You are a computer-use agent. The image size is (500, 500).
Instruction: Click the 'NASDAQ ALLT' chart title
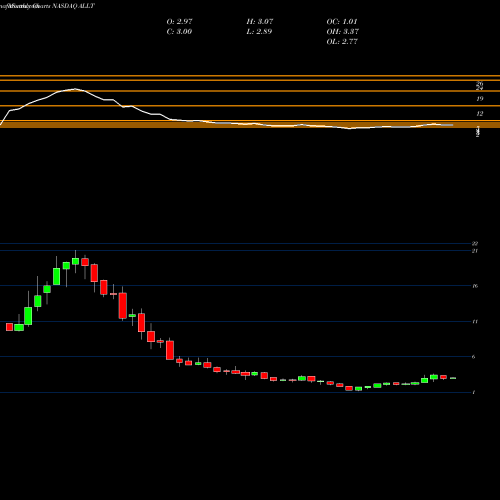tap(73, 6)
